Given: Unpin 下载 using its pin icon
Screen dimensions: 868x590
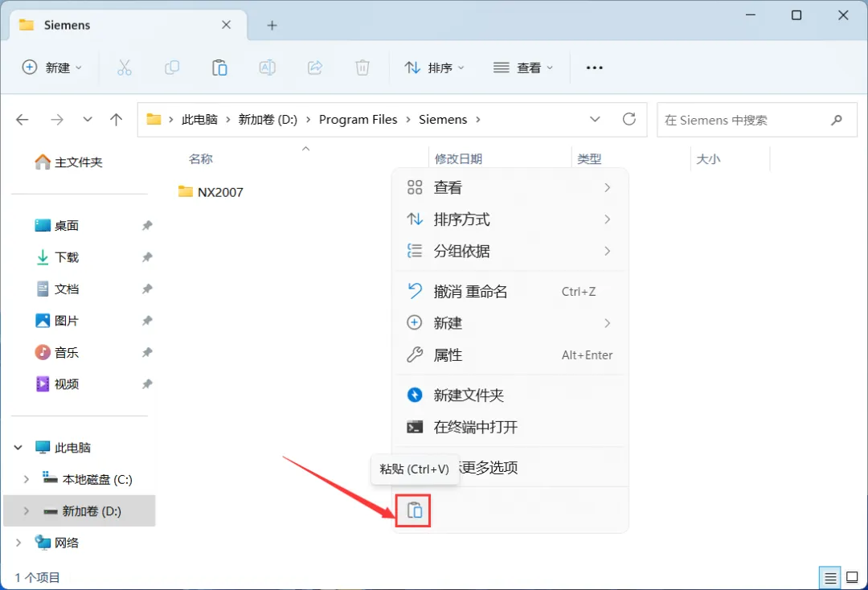Looking at the screenshot, I should click(x=147, y=256).
